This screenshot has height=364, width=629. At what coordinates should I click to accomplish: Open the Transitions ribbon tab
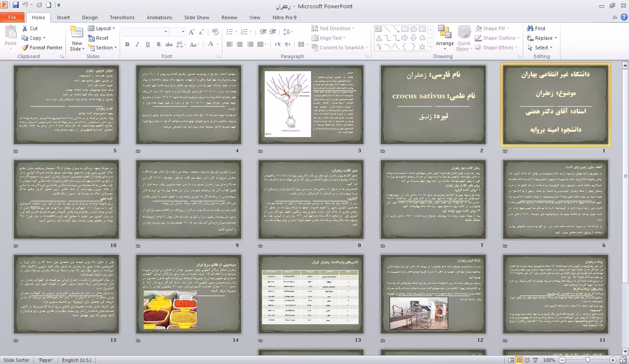pyautogui.click(x=122, y=17)
